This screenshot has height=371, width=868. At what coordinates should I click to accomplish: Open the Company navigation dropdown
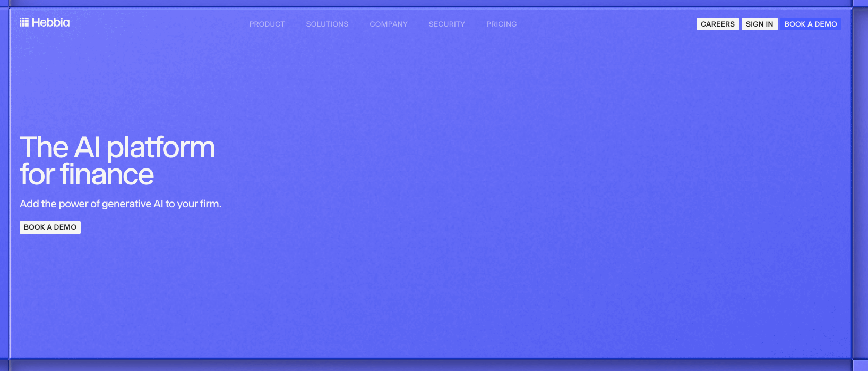pyautogui.click(x=389, y=24)
